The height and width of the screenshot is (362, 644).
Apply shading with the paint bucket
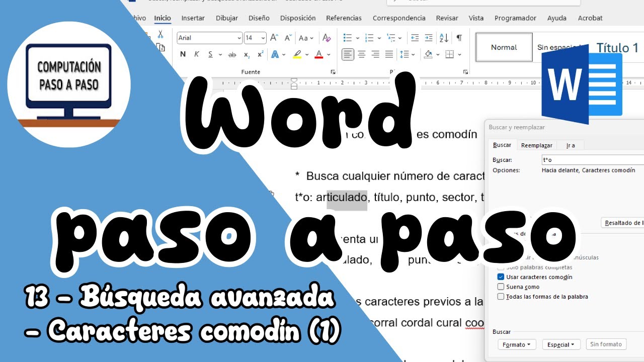428,54
